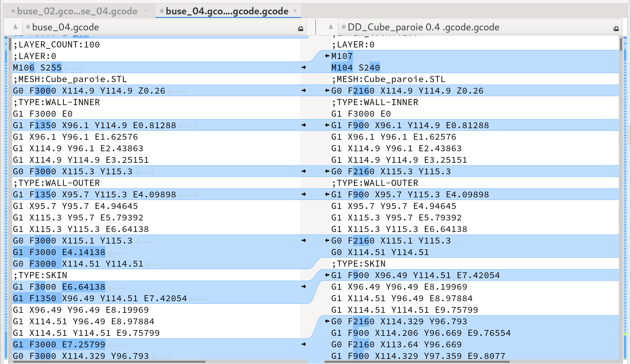Pull M107 block into left pane
The image size is (631, 364).
pos(327,56)
